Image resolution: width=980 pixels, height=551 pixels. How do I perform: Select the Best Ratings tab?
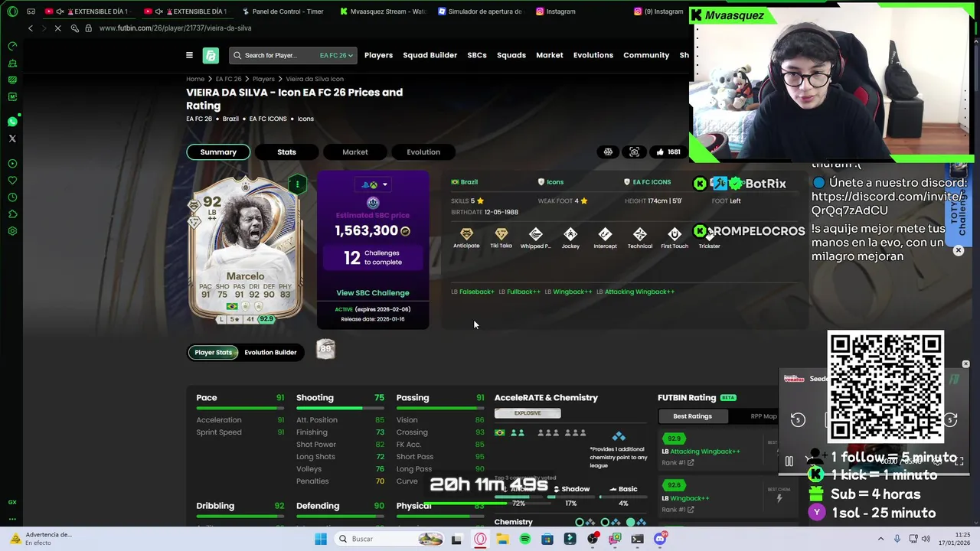692,416
